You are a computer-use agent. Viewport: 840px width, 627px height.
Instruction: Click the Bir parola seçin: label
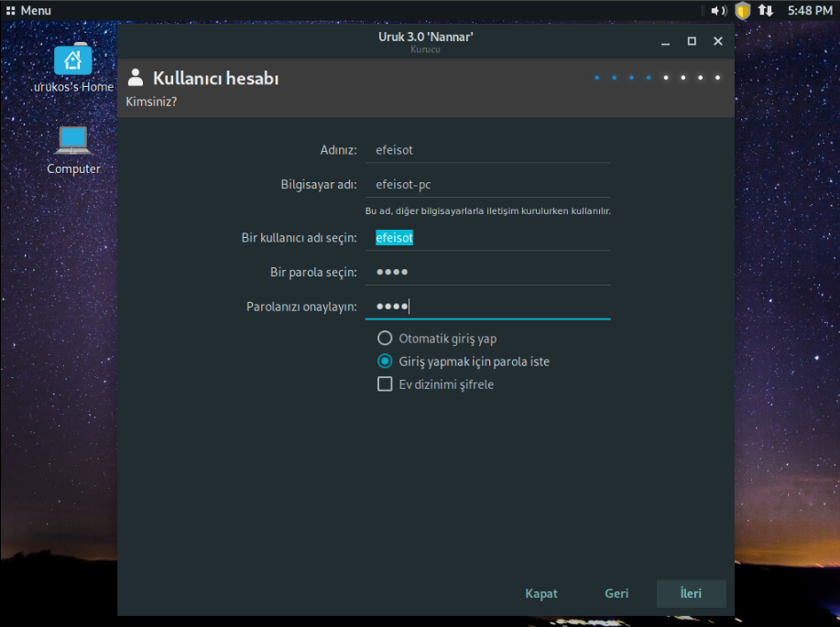point(313,272)
